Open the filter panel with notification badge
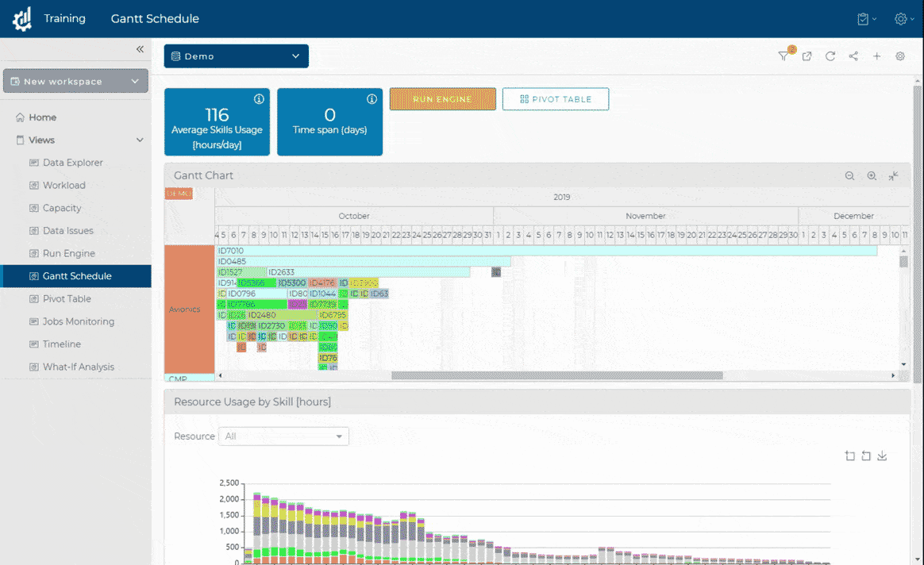 [783, 56]
